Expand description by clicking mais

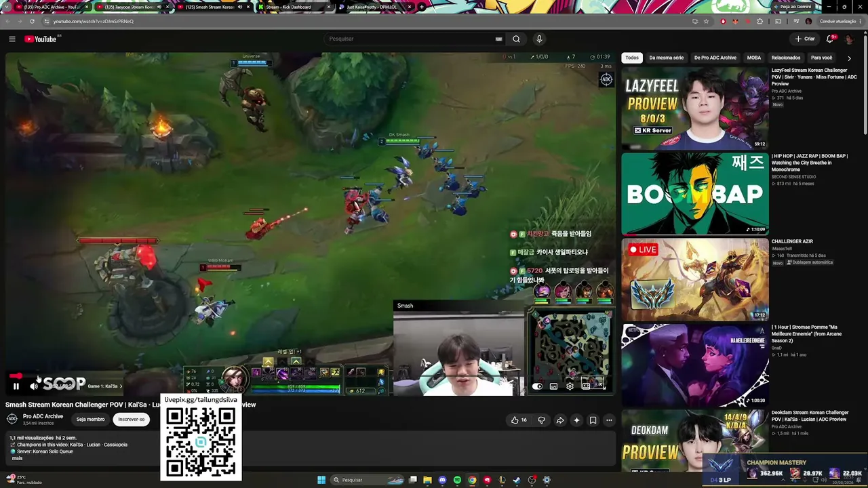coord(17,458)
